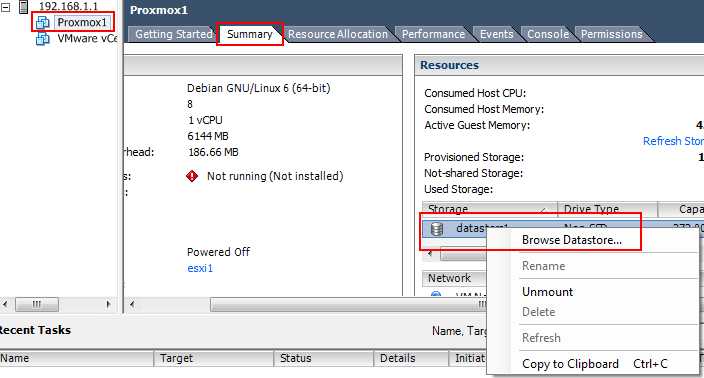
Task: Open the Permissions tab
Action: click(612, 34)
